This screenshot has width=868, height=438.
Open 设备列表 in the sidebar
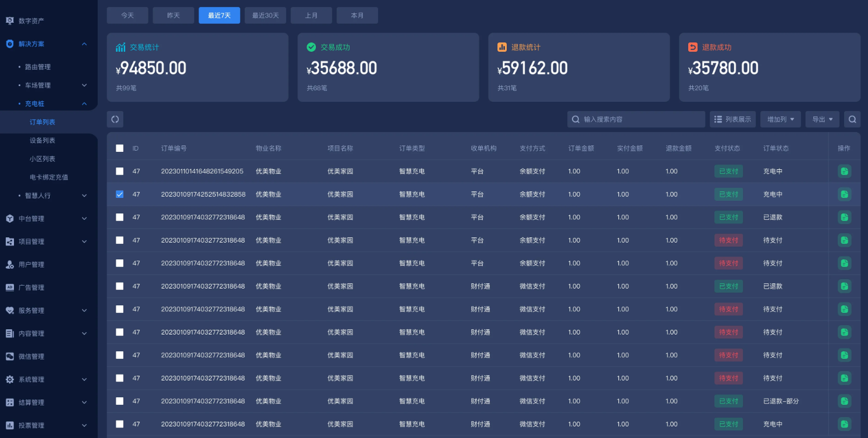click(42, 140)
